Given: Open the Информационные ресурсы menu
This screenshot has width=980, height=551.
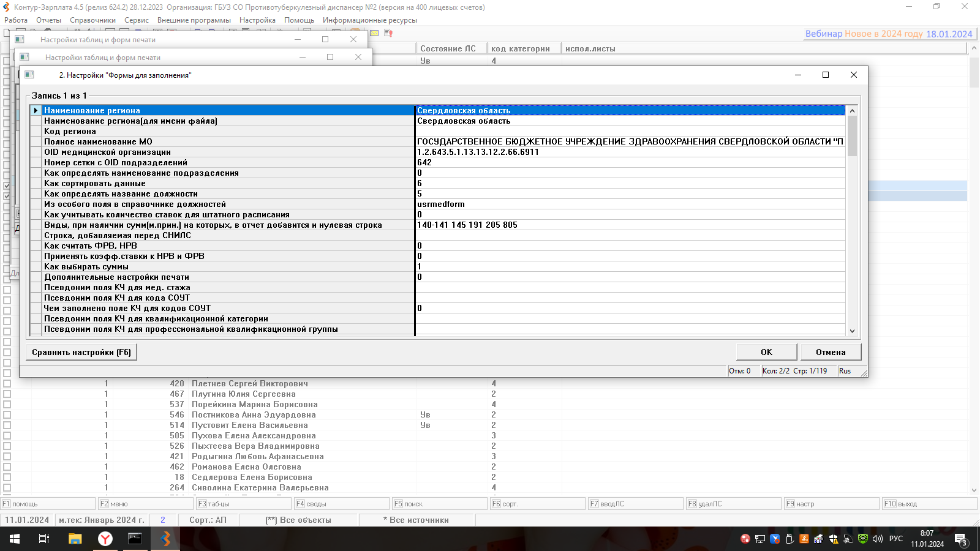Looking at the screenshot, I should [x=370, y=20].
